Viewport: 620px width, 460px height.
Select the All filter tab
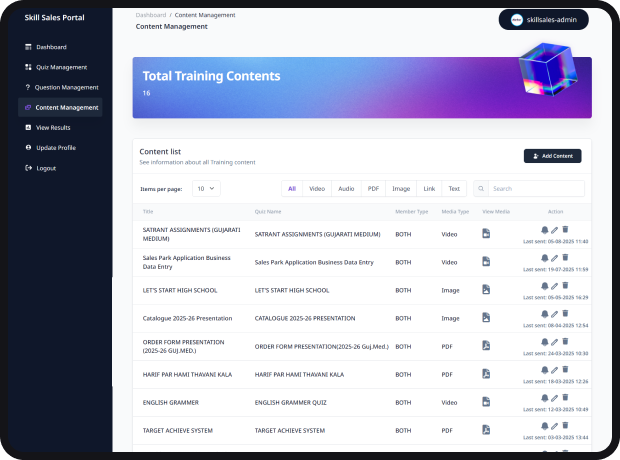point(292,189)
